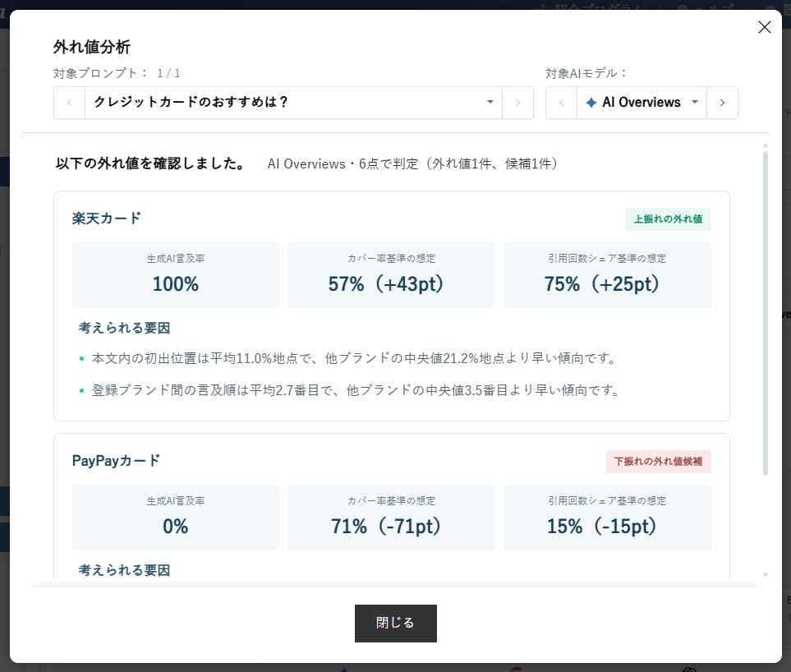
Task: Open the prompt dropdown クレジットカードのおすすめは？
Action: tap(293, 103)
